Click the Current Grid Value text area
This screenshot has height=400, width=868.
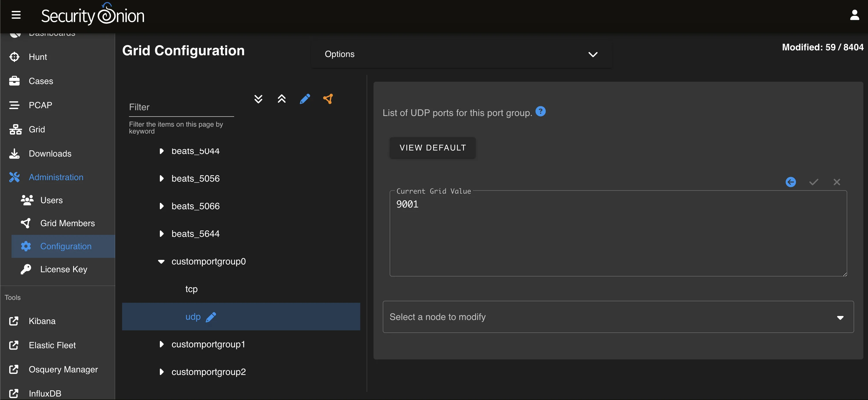tap(618, 234)
